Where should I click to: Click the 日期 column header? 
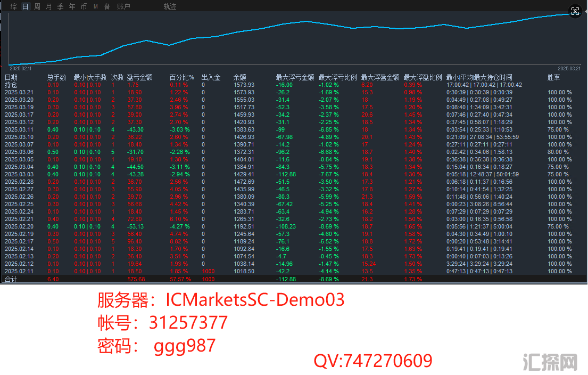click(x=11, y=77)
